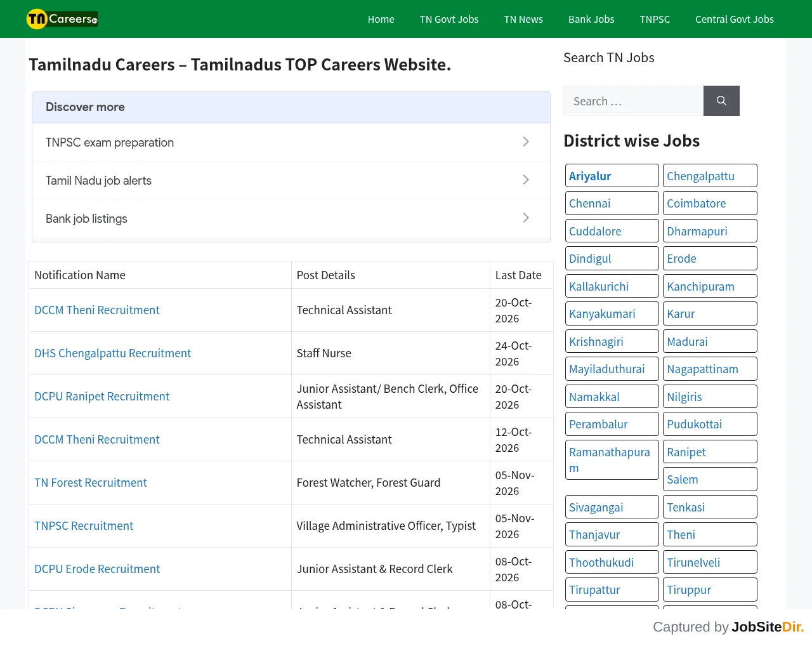The image size is (812, 646).
Task: Open DCPU Erode Recruitment link
Action: (x=97, y=569)
